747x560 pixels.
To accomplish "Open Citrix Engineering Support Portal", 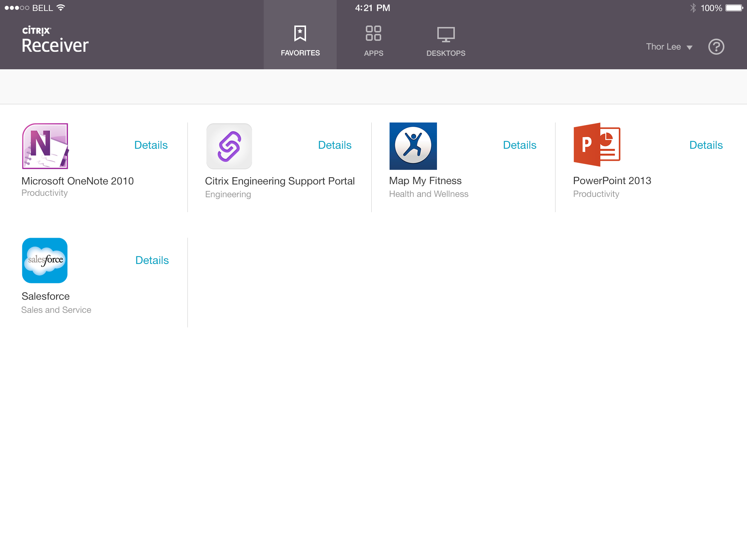I will 229,146.
